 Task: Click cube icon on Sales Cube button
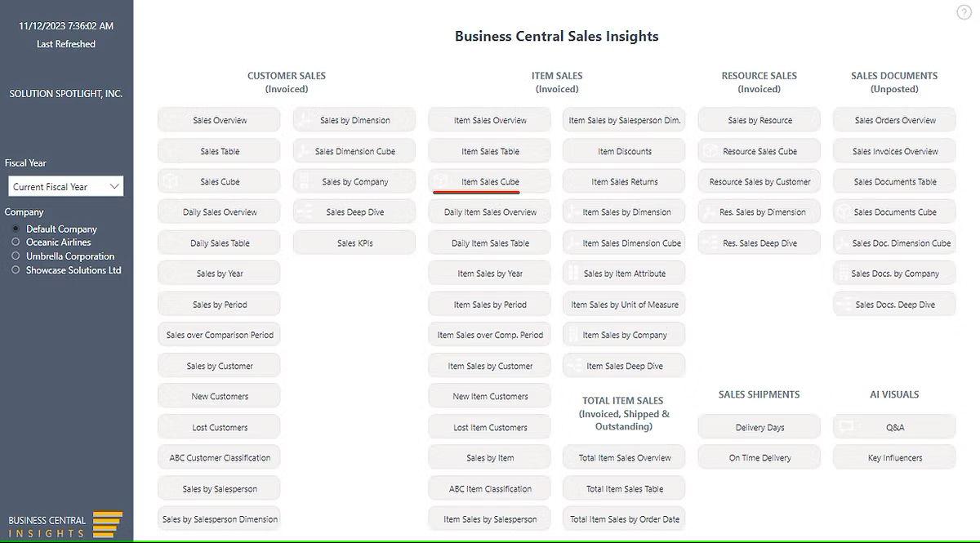point(169,181)
